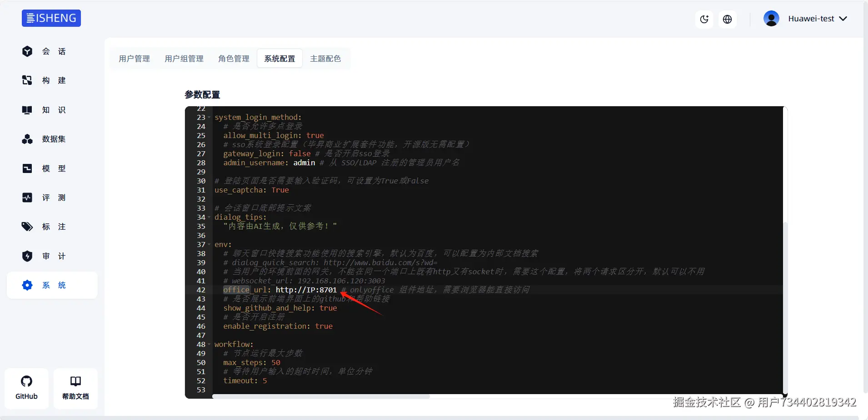The image size is (868, 420).
Task: Collapse the env section fold arrow
Action: click(x=209, y=245)
